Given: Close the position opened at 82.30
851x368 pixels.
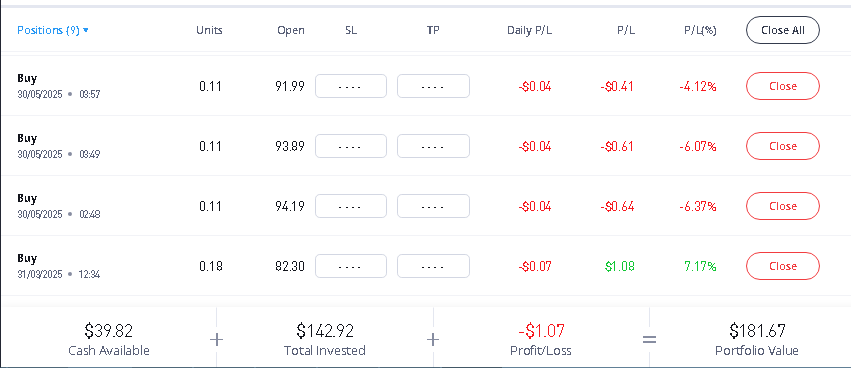Looking at the screenshot, I should [x=783, y=266].
